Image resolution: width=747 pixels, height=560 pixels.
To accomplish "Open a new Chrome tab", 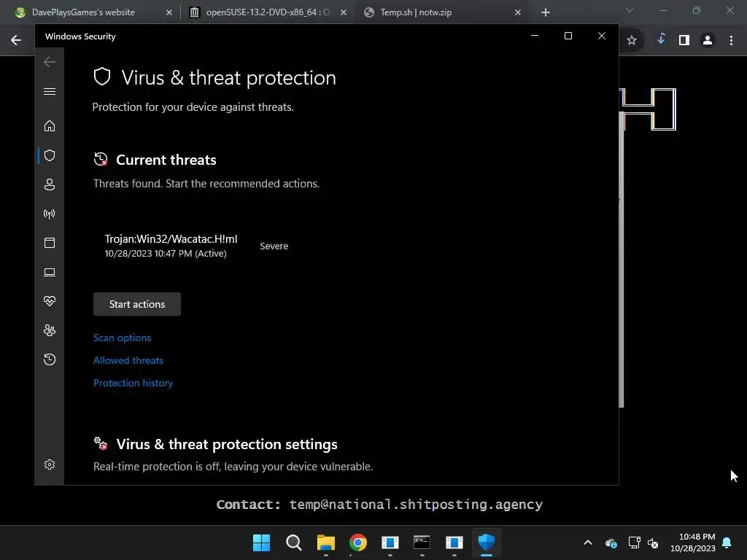I will point(546,12).
